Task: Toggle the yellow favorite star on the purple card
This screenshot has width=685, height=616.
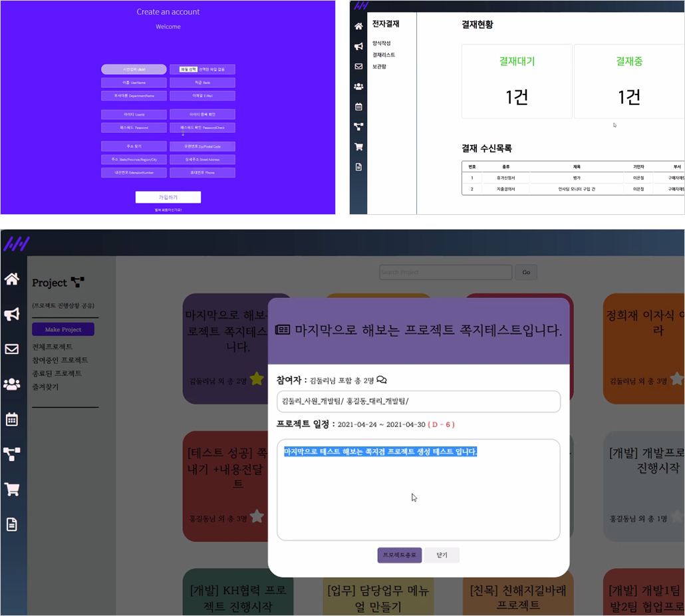Action: click(x=257, y=379)
